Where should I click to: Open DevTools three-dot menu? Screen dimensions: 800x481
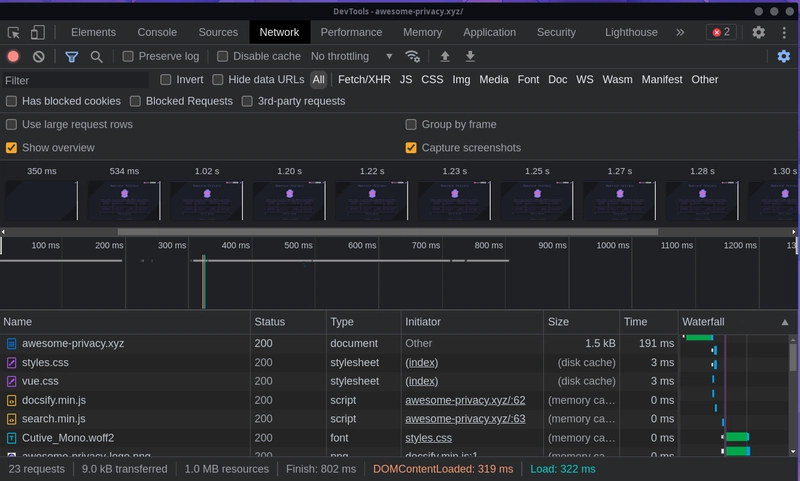(784, 33)
